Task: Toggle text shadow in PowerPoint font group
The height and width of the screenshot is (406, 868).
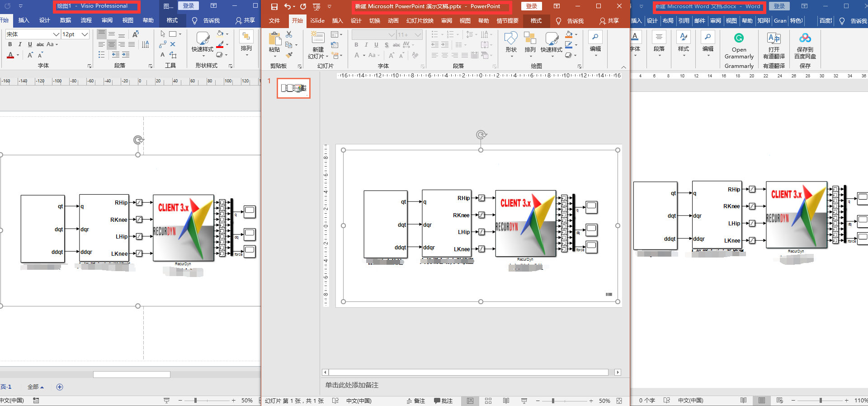Action: (387, 45)
